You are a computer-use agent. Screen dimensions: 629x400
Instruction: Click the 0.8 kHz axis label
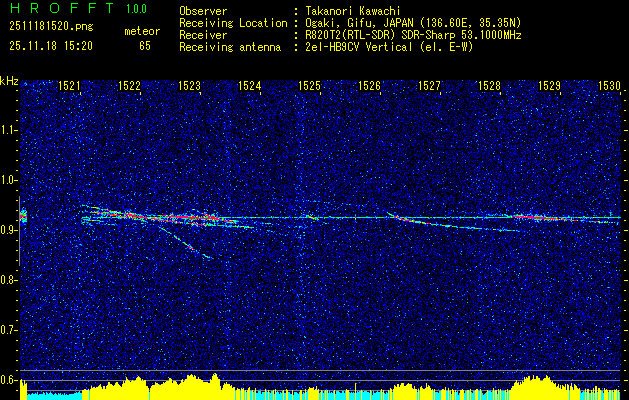point(9,280)
